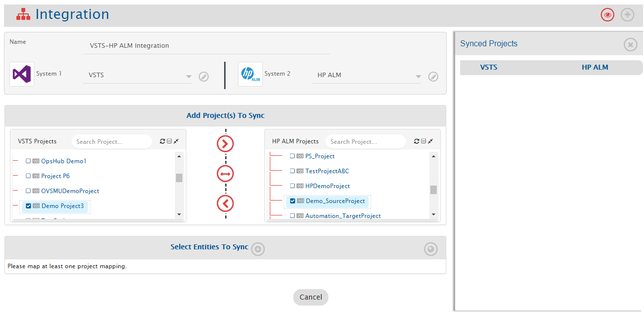Collapse the HP ALM Projects tree

pos(423,141)
